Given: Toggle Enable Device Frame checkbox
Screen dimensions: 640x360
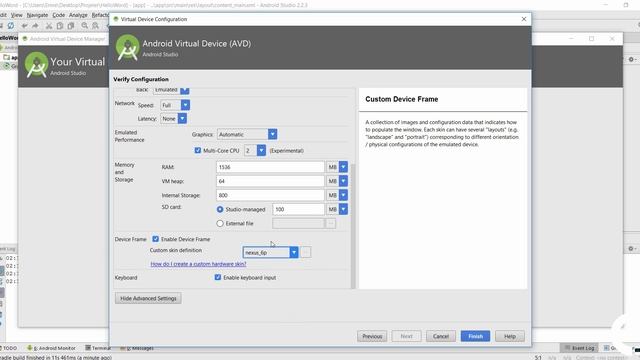Looking at the screenshot, I should click(x=156, y=239).
